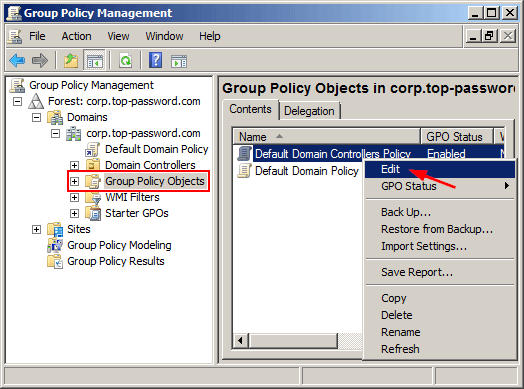Click the horizontal scrollbar left arrow
This screenshot has height=389, width=524.
pyautogui.click(x=240, y=341)
